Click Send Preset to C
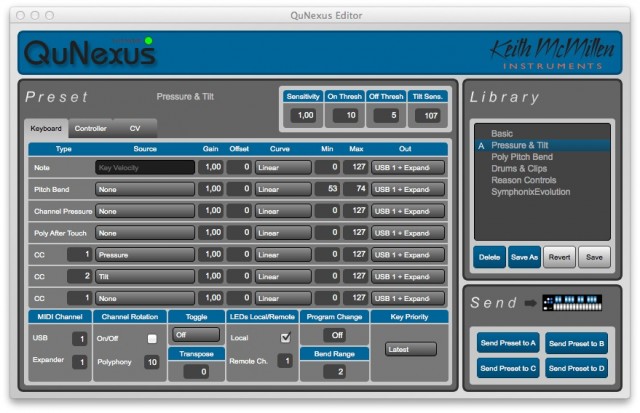The width and height of the screenshot is (640, 413). (x=508, y=369)
